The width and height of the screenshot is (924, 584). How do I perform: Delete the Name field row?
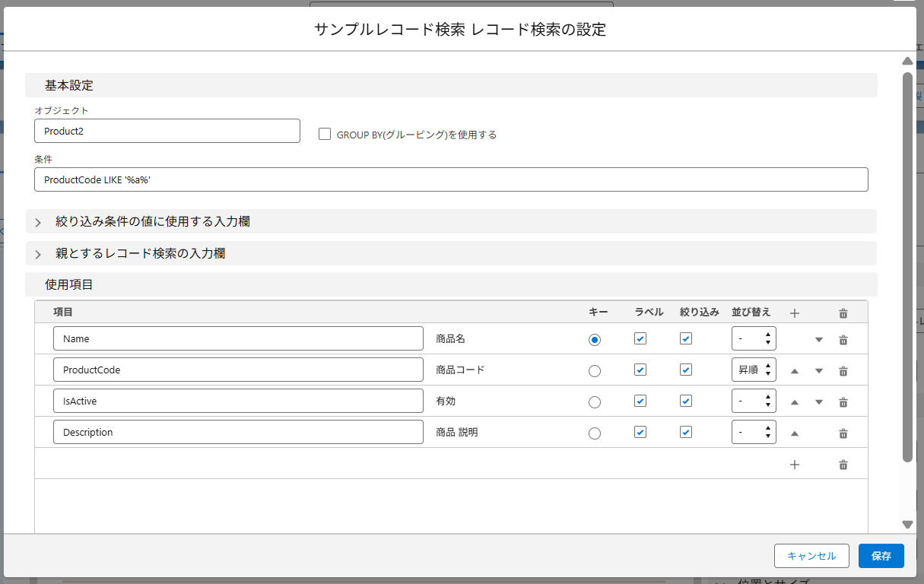pos(843,340)
